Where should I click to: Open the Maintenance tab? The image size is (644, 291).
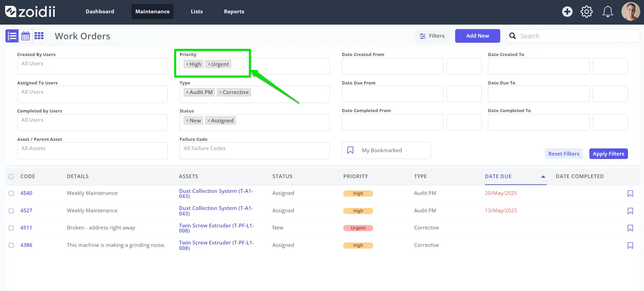pyautogui.click(x=152, y=12)
